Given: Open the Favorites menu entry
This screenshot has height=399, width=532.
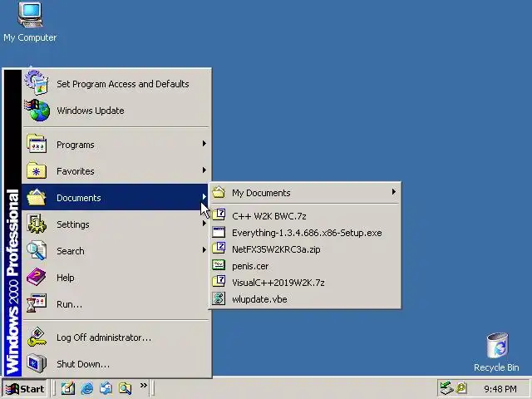Looking at the screenshot, I should (116, 170).
